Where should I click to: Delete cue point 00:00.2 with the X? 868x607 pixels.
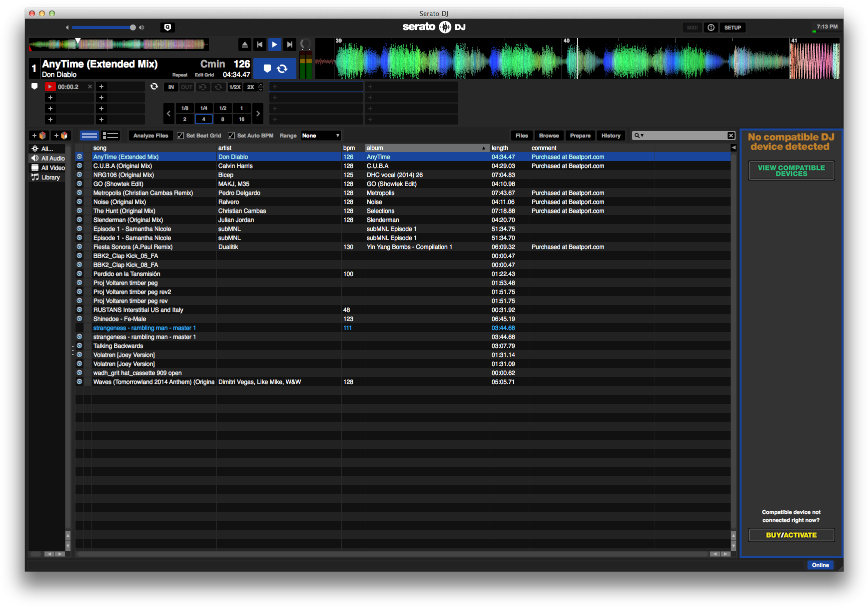pyautogui.click(x=90, y=86)
